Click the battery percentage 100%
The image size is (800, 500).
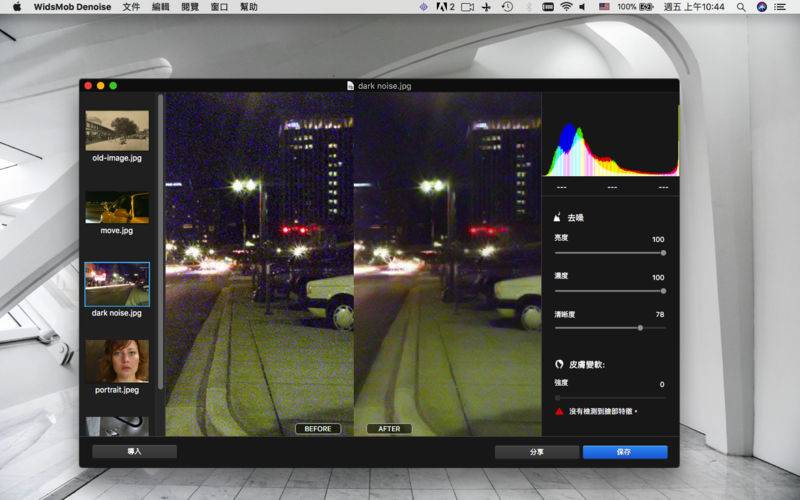click(627, 7)
